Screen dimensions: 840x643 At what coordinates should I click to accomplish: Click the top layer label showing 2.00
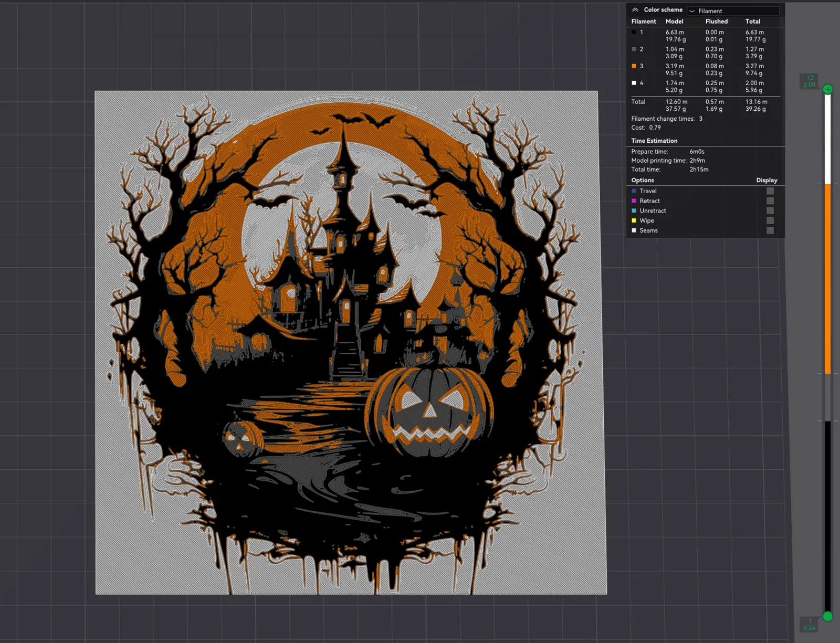click(x=810, y=81)
